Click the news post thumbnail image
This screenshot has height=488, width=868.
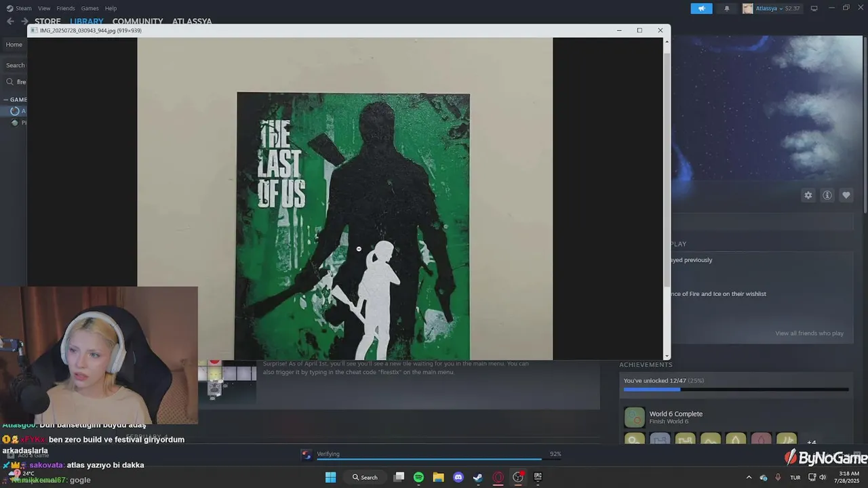point(227,382)
